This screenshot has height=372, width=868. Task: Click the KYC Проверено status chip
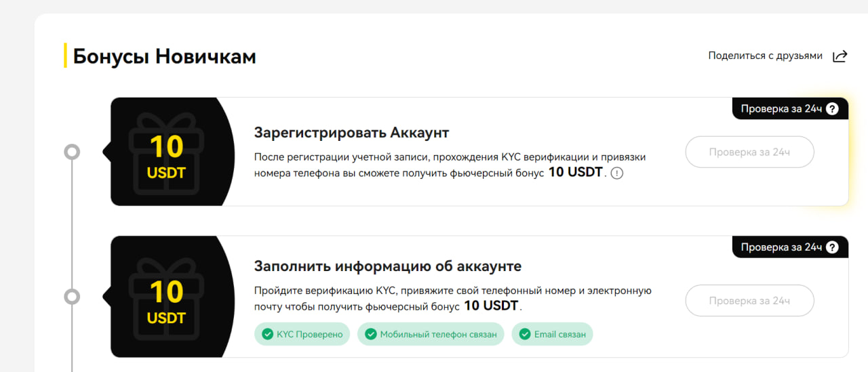[302, 334]
